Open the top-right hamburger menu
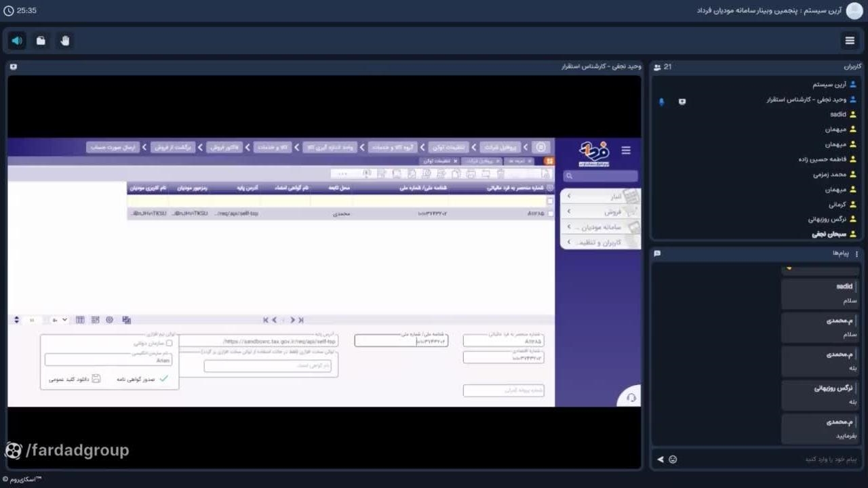Screen dimensions: 868x488 [x=849, y=41]
